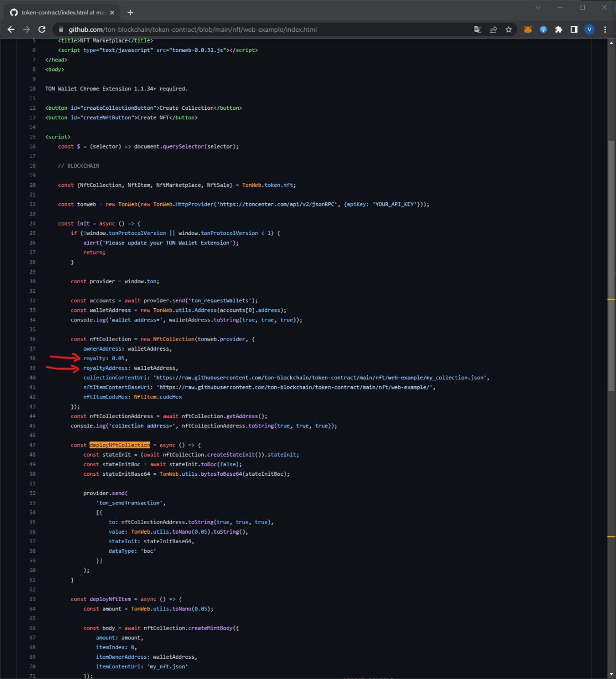Click the 'ton_sendTransaction' string
616x679 pixels.
click(129, 503)
